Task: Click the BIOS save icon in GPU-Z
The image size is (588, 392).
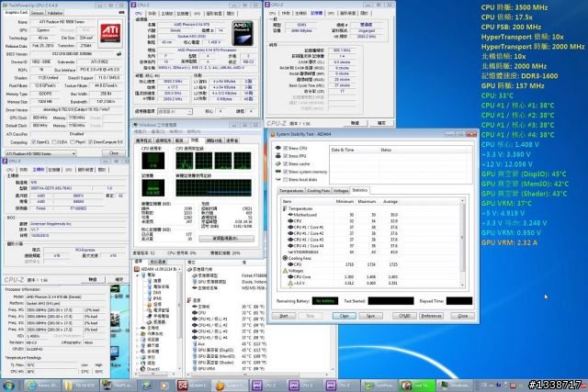Action: 119,54
